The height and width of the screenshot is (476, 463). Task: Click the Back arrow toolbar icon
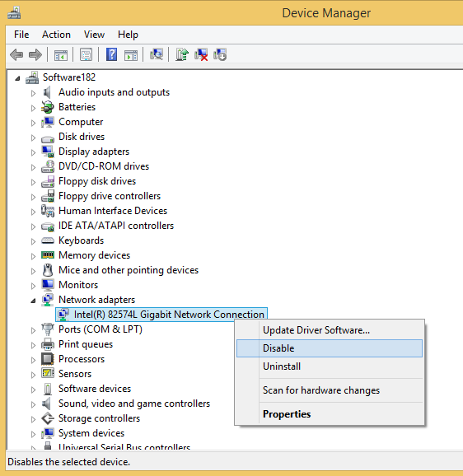coord(16,55)
